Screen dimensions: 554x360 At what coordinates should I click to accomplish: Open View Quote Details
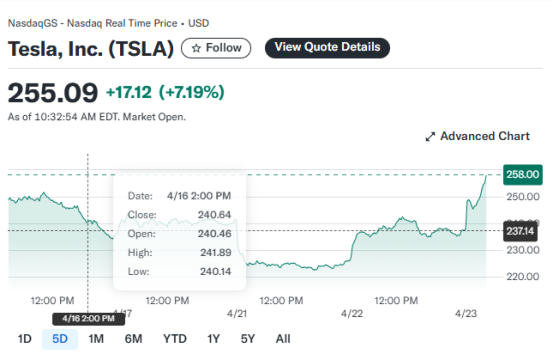pyautogui.click(x=327, y=48)
